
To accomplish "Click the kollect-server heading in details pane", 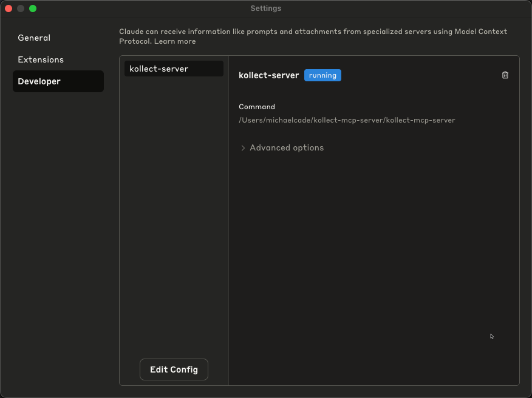I will pyautogui.click(x=268, y=75).
